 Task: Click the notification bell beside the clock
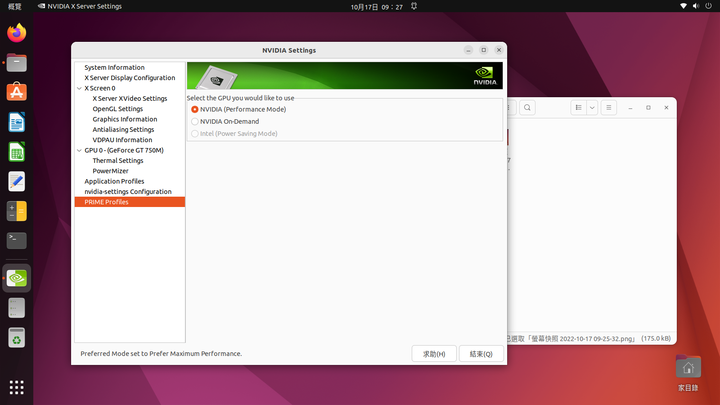point(414,6)
